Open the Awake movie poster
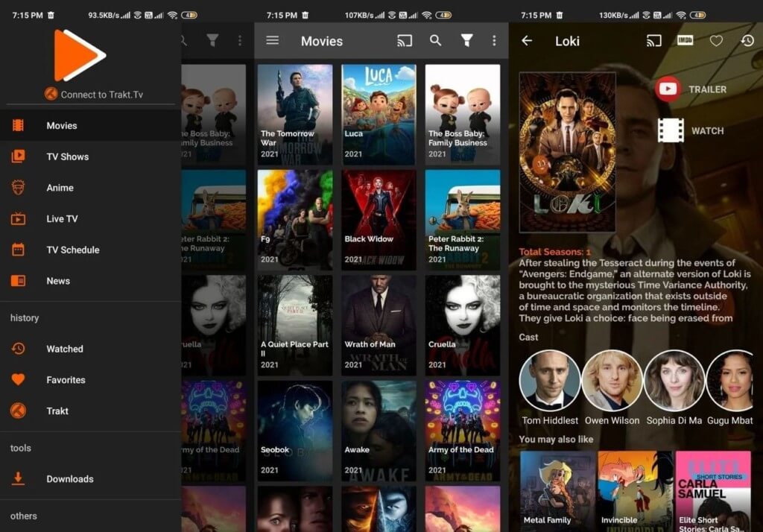This screenshot has height=532, width=763. click(379, 431)
